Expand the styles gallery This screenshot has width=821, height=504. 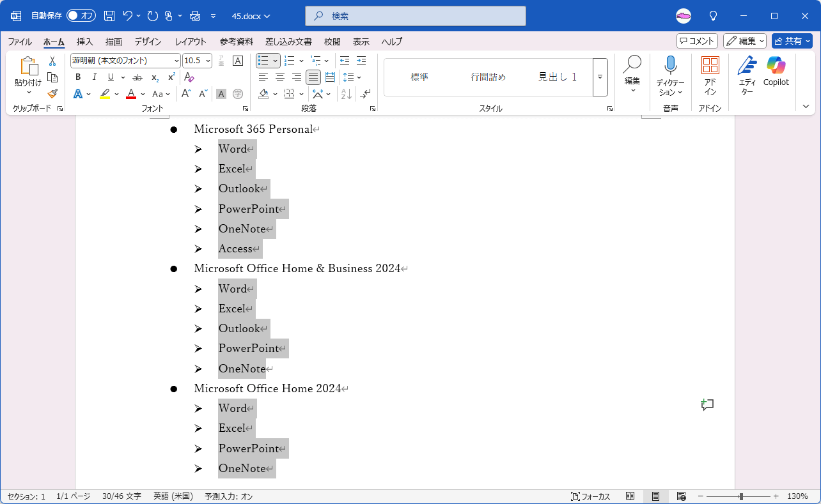pyautogui.click(x=600, y=77)
